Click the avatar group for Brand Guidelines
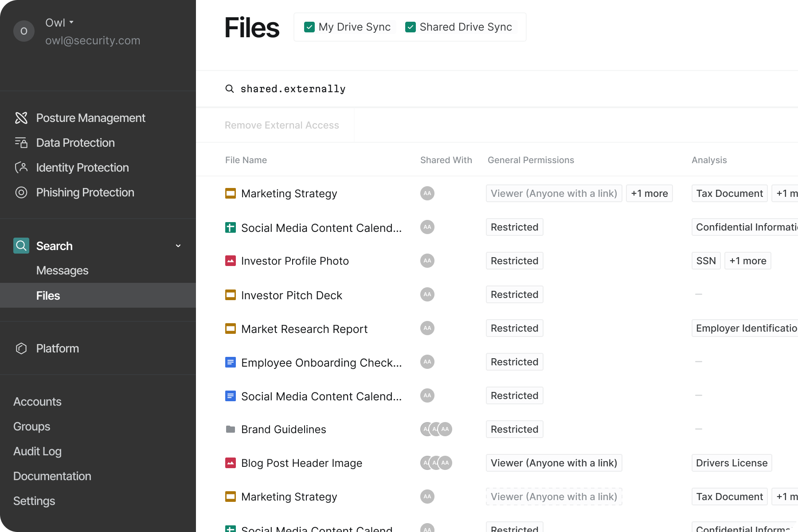Image resolution: width=798 pixels, height=532 pixels. (x=436, y=429)
